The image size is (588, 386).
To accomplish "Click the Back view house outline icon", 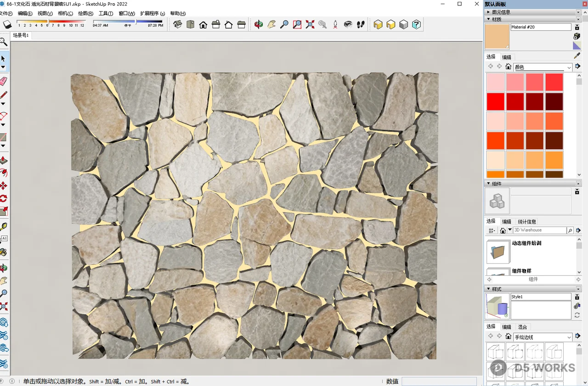I will [x=229, y=24].
